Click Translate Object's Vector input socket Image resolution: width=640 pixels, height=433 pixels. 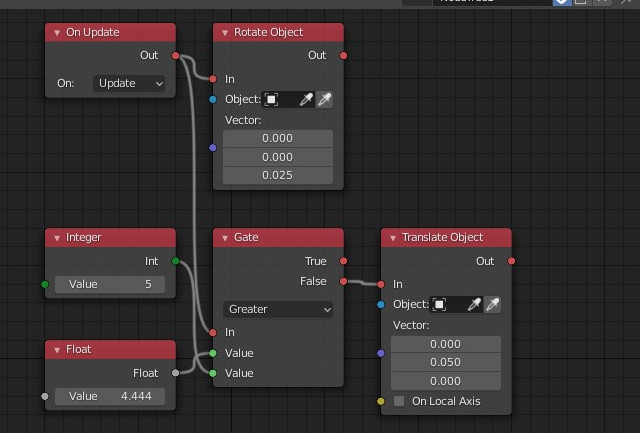(381, 353)
